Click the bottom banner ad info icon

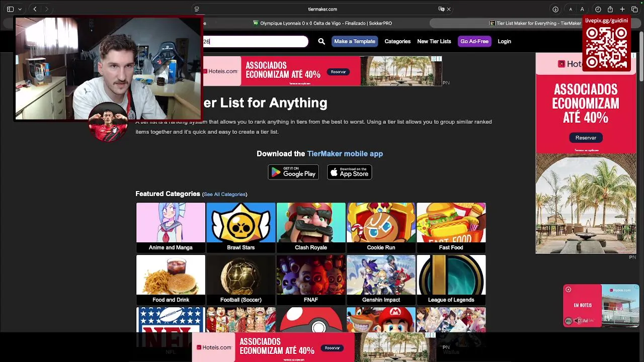(428, 335)
